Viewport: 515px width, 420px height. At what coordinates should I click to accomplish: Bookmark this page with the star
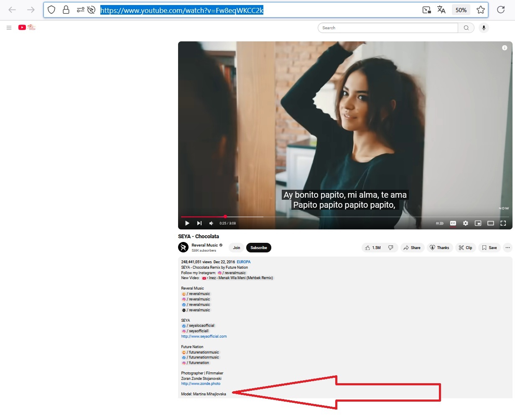[481, 10]
